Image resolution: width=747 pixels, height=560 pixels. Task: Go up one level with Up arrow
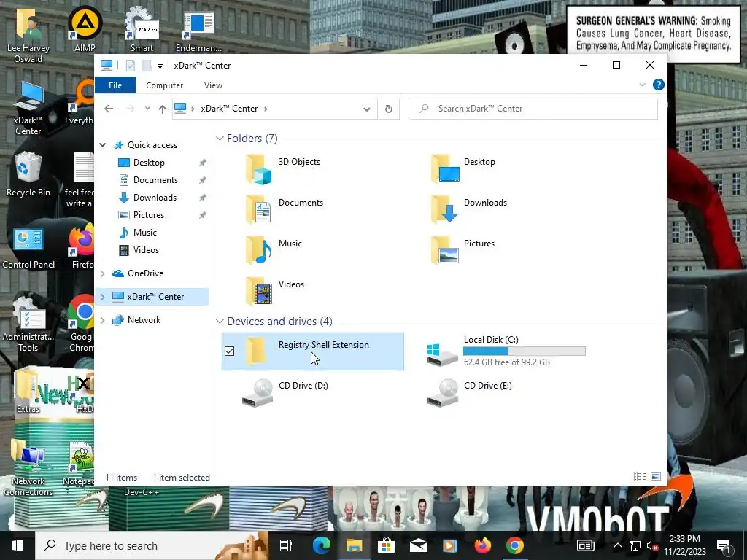point(163,109)
